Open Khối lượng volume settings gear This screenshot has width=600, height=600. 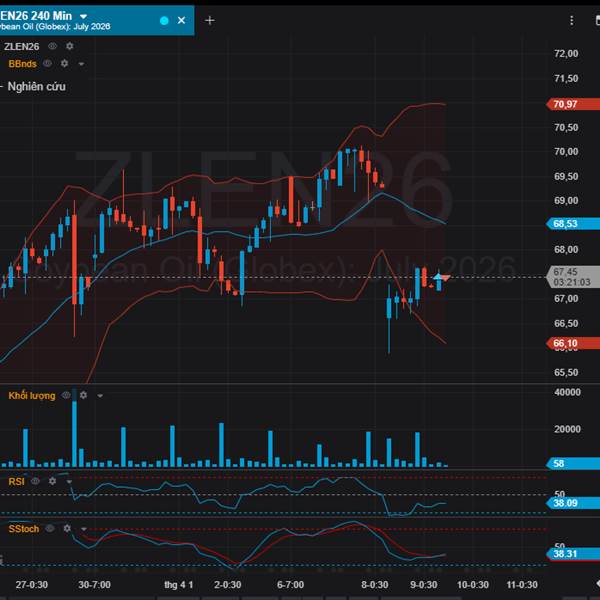[x=83, y=395]
